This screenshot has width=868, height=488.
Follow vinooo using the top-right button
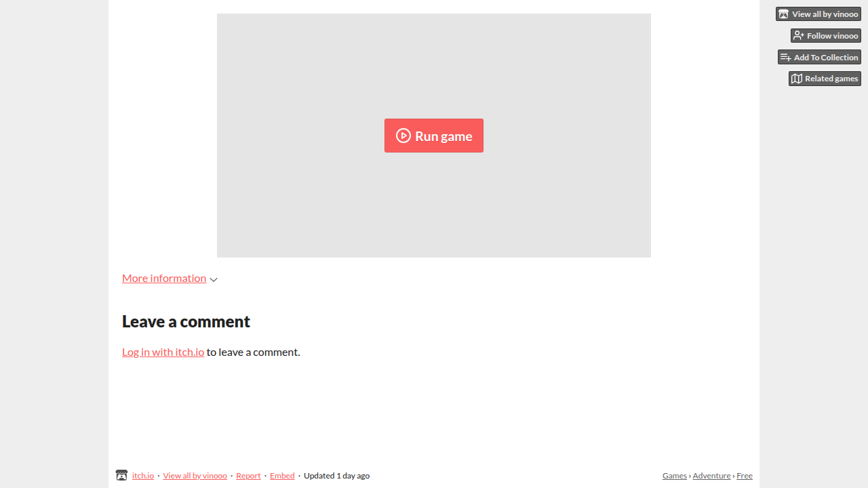pyautogui.click(x=826, y=35)
